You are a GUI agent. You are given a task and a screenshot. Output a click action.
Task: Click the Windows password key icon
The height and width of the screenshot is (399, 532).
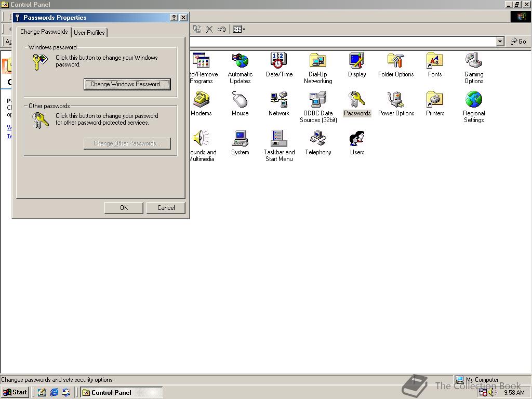pos(41,62)
